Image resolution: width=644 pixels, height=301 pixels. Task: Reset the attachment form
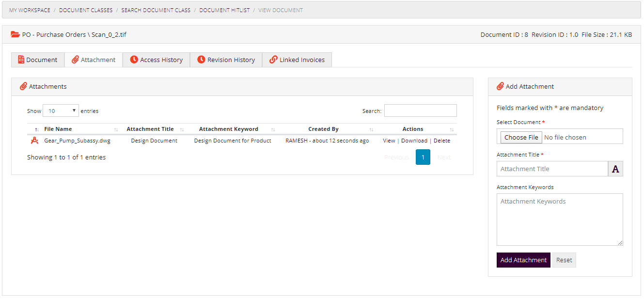point(564,260)
